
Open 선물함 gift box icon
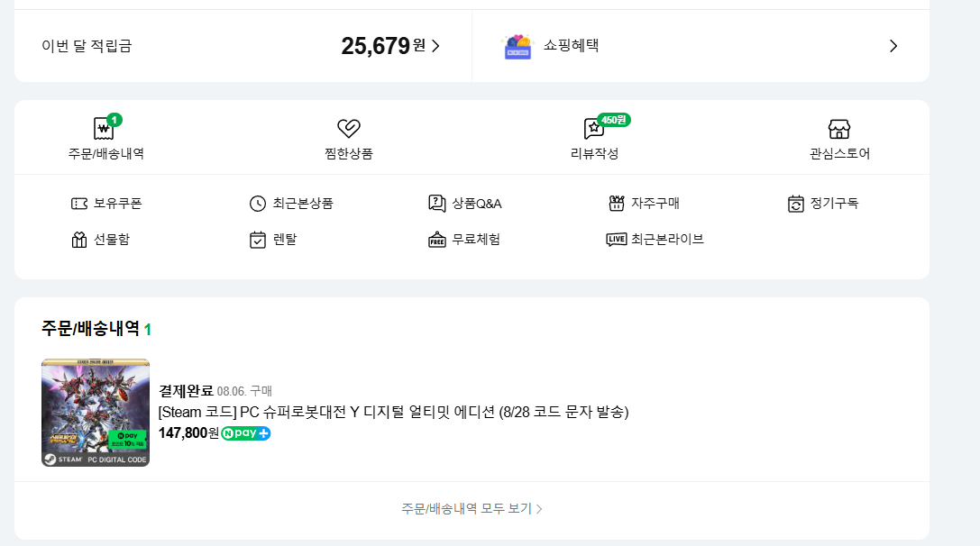(x=79, y=240)
